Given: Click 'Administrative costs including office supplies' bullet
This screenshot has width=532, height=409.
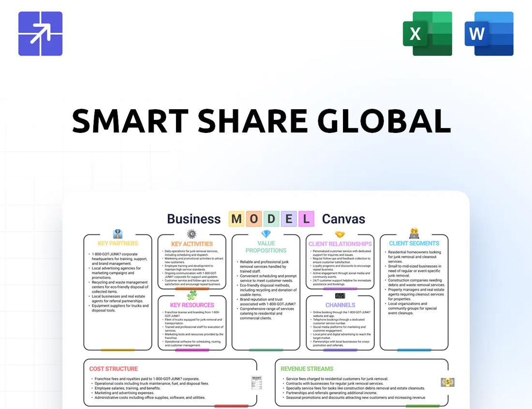Looking at the screenshot, I should coord(149,397).
